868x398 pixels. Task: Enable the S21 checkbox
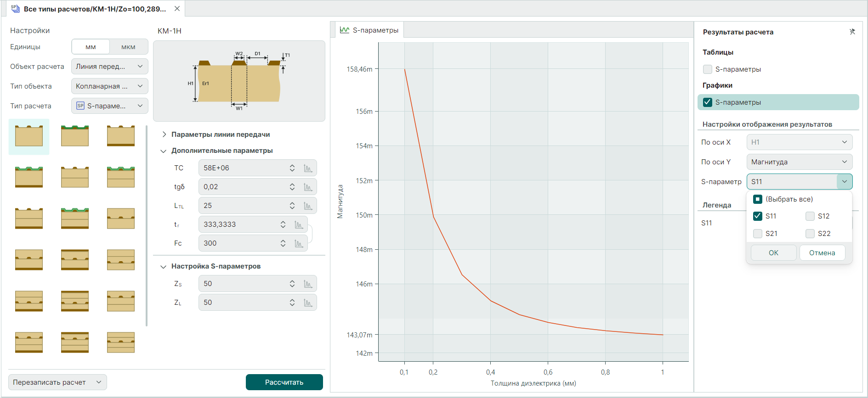tap(758, 234)
